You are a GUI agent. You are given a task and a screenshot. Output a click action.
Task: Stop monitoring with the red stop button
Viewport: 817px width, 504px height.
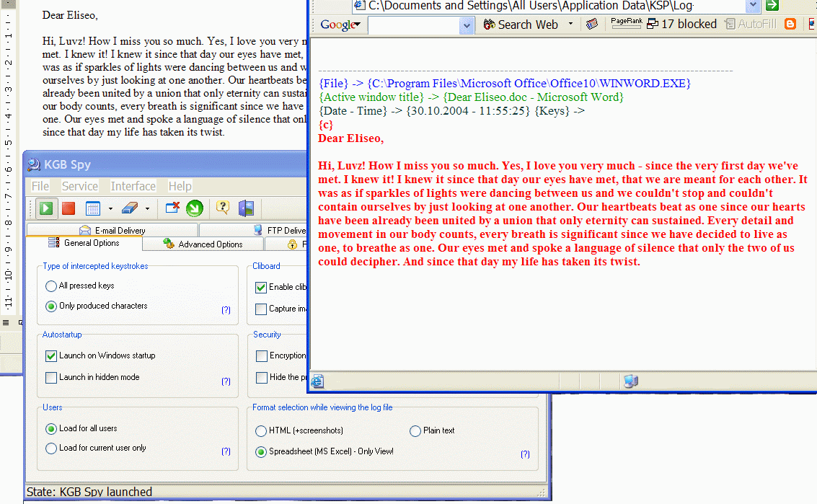point(69,208)
